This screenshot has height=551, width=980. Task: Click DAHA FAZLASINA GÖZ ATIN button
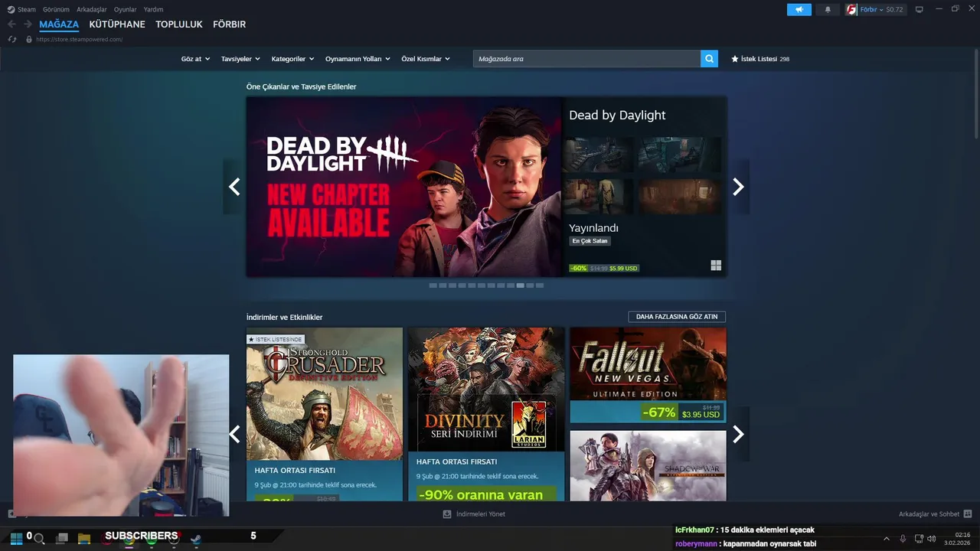click(677, 317)
